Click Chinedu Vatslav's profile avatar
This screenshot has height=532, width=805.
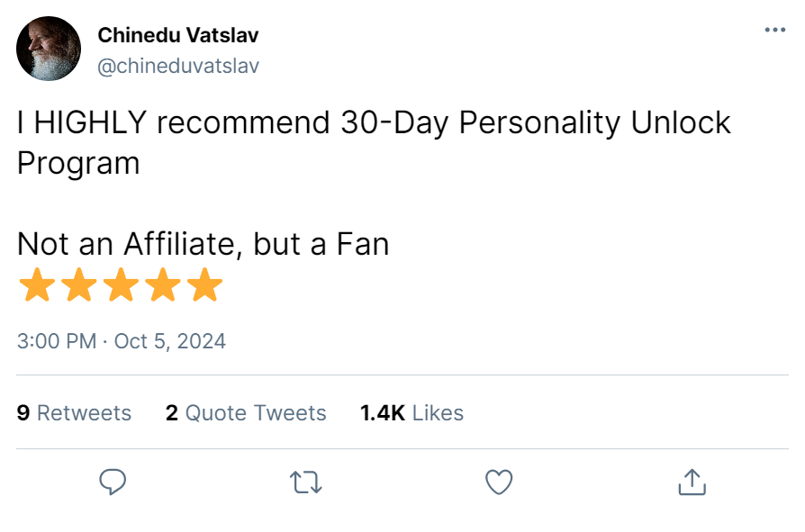click(49, 49)
